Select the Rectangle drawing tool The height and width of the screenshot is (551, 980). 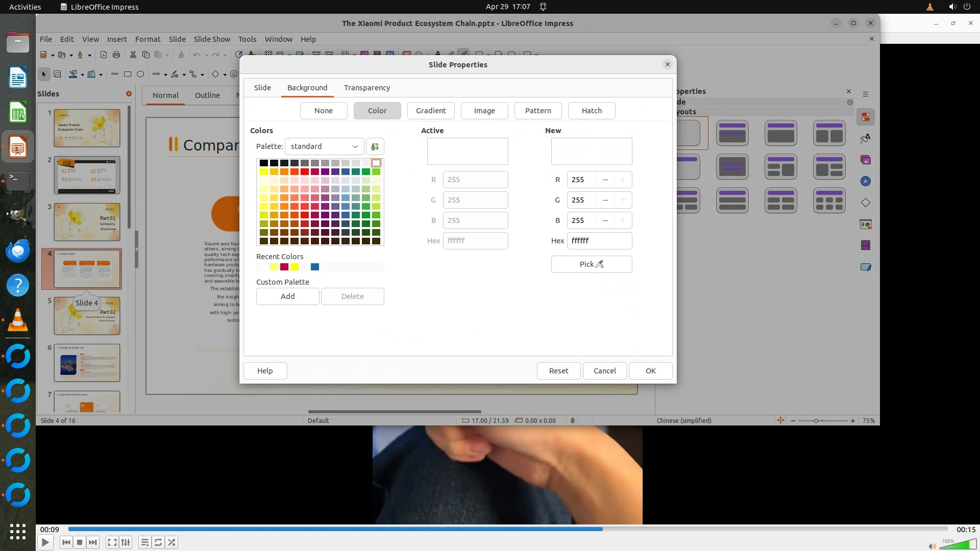pyautogui.click(x=128, y=74)
